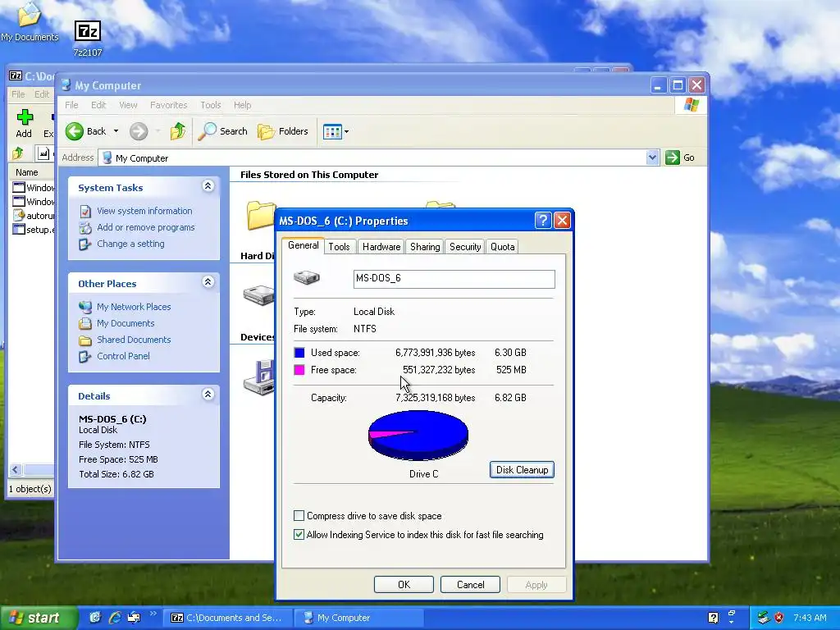Open the Change a setting link
Screen dimensions: 840x630
(130, 244)
